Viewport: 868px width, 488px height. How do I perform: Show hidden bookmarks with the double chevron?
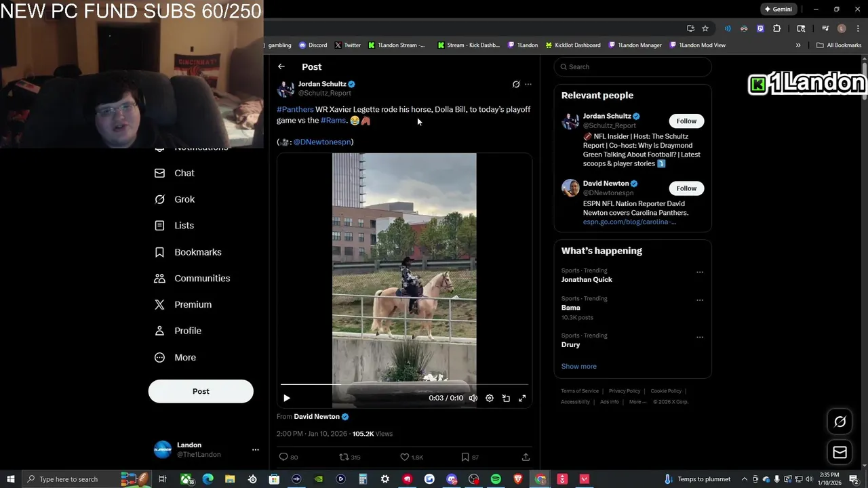tap(798, 45)
